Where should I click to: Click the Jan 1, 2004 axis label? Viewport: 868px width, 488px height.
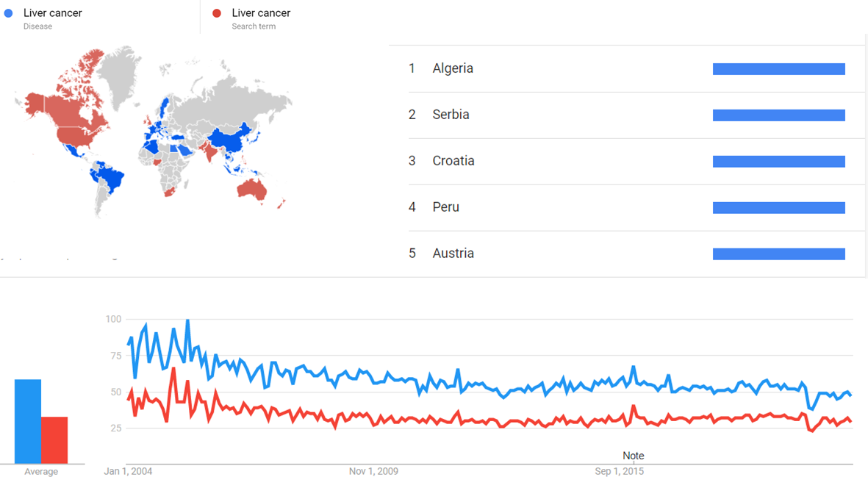[128, 471]
